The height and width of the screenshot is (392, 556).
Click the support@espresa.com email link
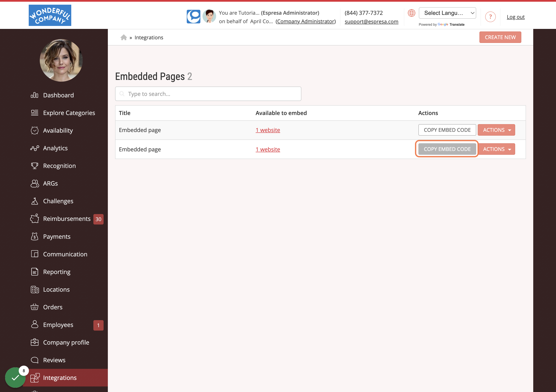pyautogui.click(x=371, y=21)
